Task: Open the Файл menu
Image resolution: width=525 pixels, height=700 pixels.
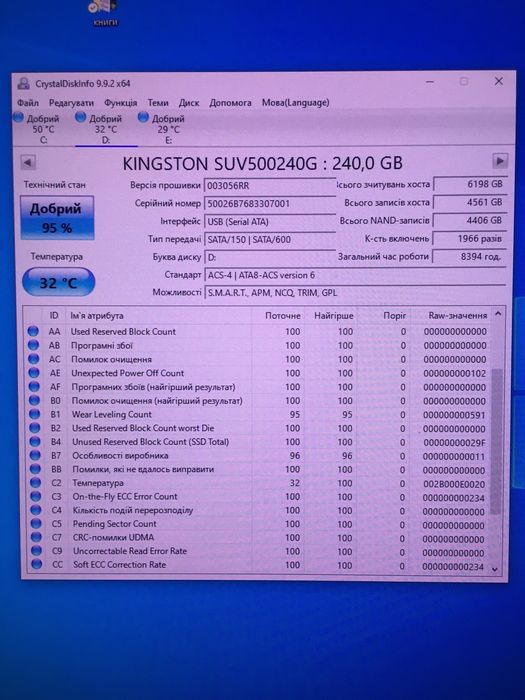Action: coord(28,103)
